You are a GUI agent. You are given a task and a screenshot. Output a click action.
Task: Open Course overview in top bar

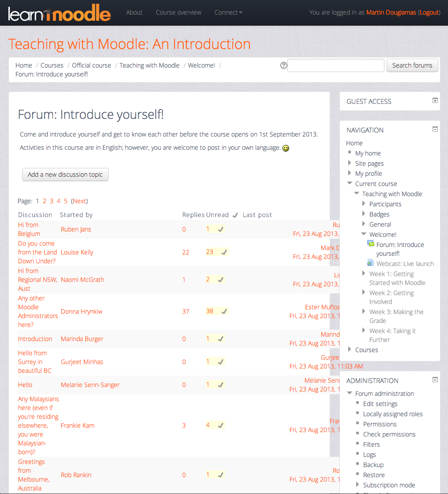pos(178,12)
